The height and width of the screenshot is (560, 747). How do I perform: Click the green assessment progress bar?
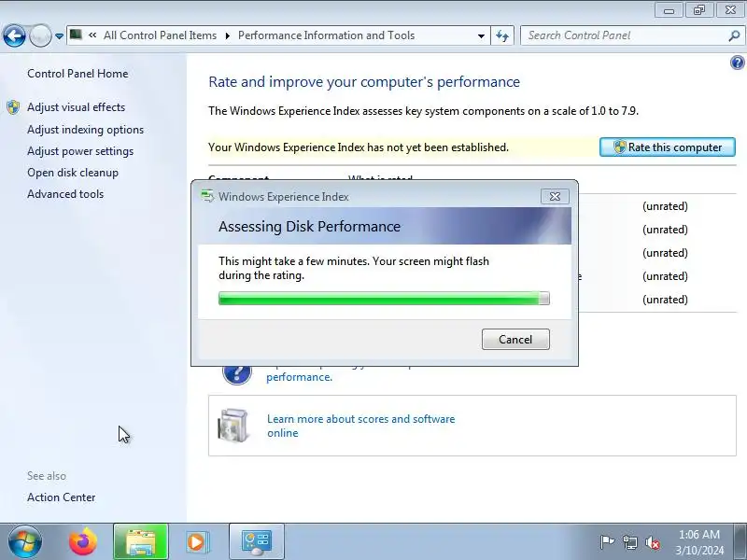click(384, 299)
